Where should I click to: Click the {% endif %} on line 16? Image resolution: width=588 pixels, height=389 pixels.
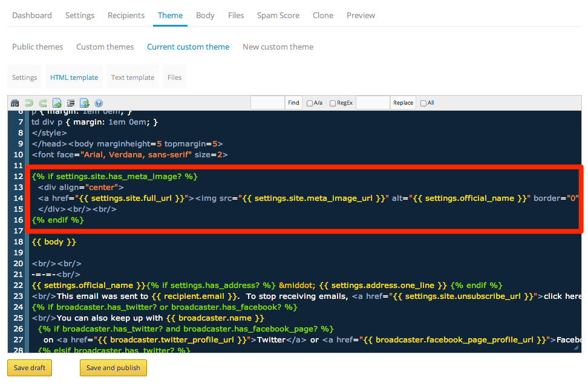tap(57, 220)
